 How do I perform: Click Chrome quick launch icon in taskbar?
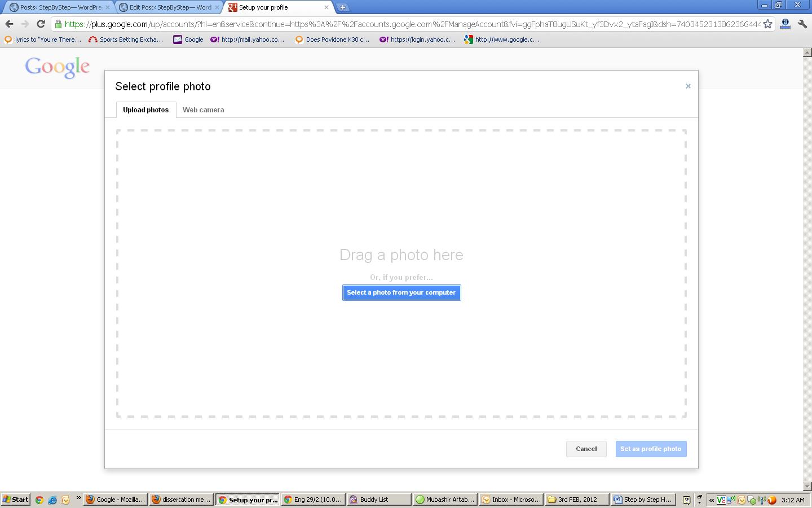tap(39, 500)
